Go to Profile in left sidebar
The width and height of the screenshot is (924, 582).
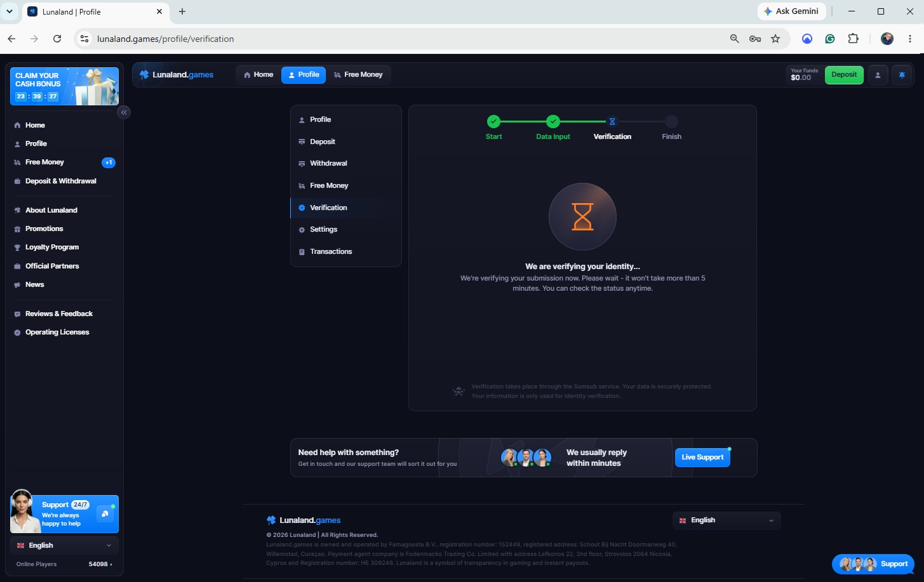click(x=65, y=143)
